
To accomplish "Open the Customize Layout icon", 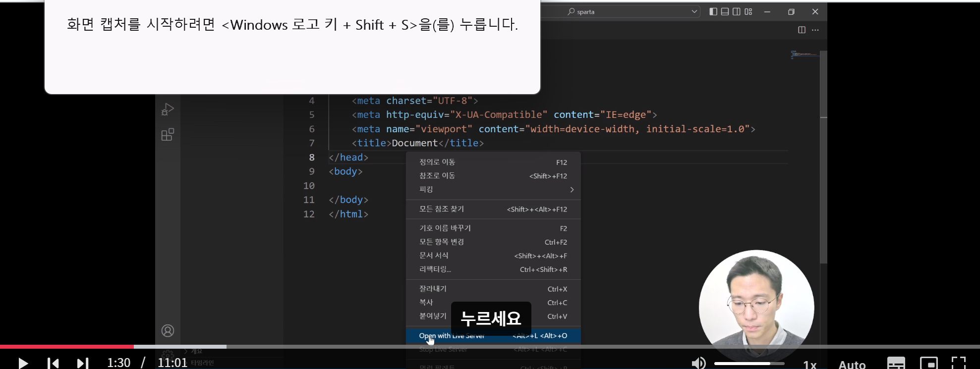I will point(749,11).
